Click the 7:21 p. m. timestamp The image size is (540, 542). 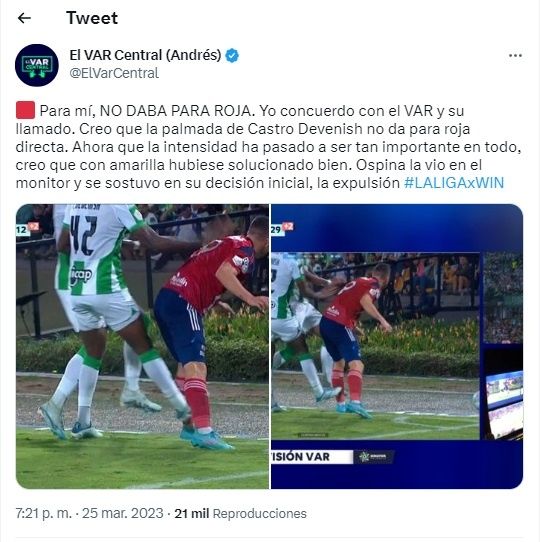point(44,513)
